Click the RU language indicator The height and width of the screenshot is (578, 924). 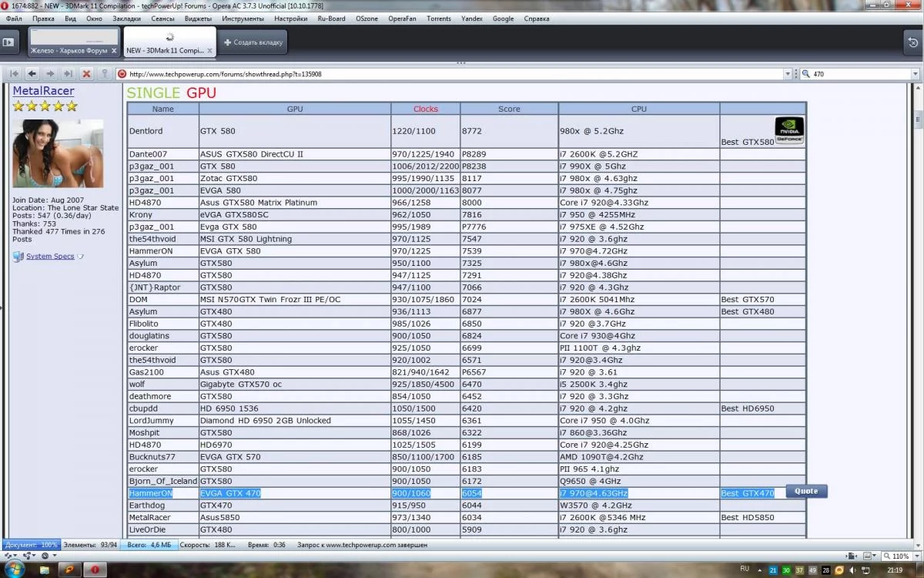click(x=744, y=569)
